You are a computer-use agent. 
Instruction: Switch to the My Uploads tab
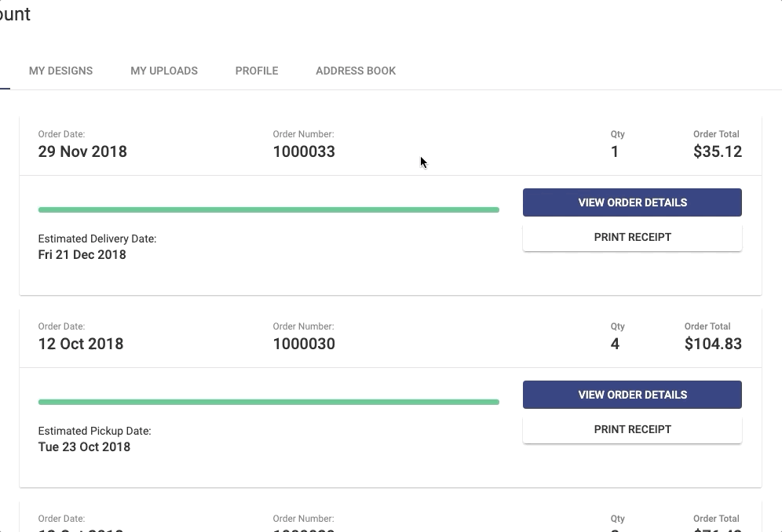pyautogui.click(x=164, y=71)
